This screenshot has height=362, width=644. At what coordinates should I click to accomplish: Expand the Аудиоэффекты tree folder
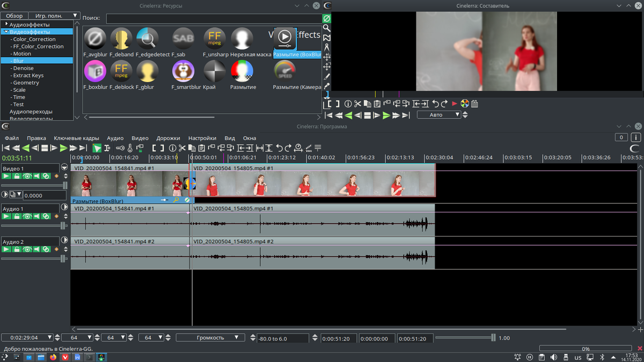pos(6,24)
